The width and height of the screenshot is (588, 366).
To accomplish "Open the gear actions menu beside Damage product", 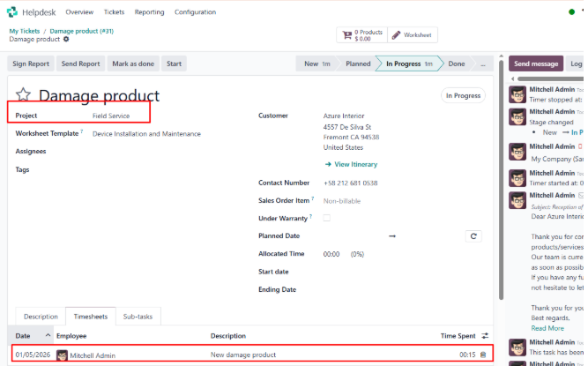I will pos(66,40).
